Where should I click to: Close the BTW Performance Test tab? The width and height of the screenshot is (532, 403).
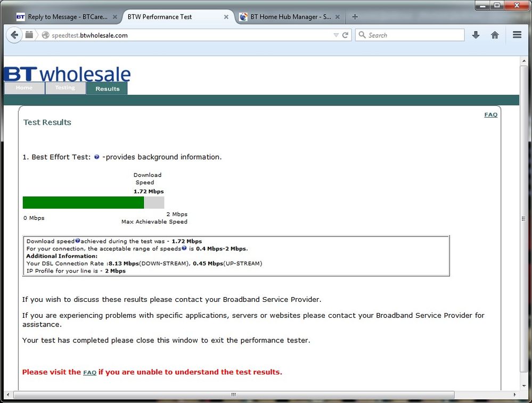226,17
